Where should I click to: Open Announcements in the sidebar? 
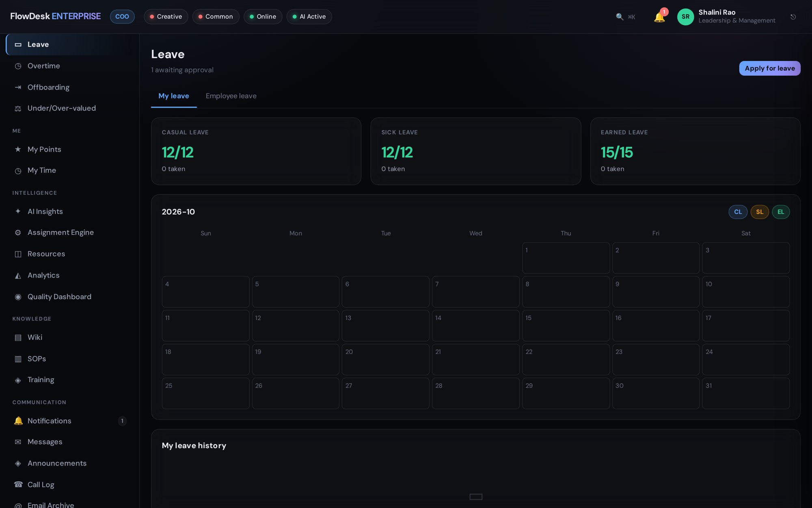click(x=70, y=463)
